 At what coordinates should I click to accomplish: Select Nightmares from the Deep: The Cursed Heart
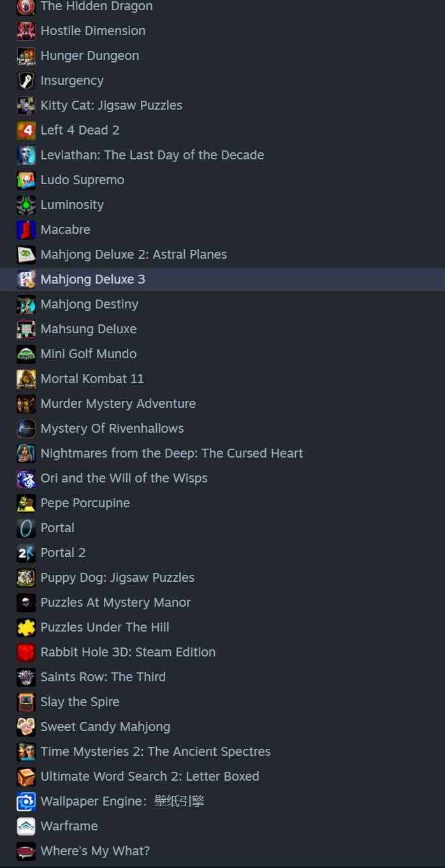(x=171, y=454)
